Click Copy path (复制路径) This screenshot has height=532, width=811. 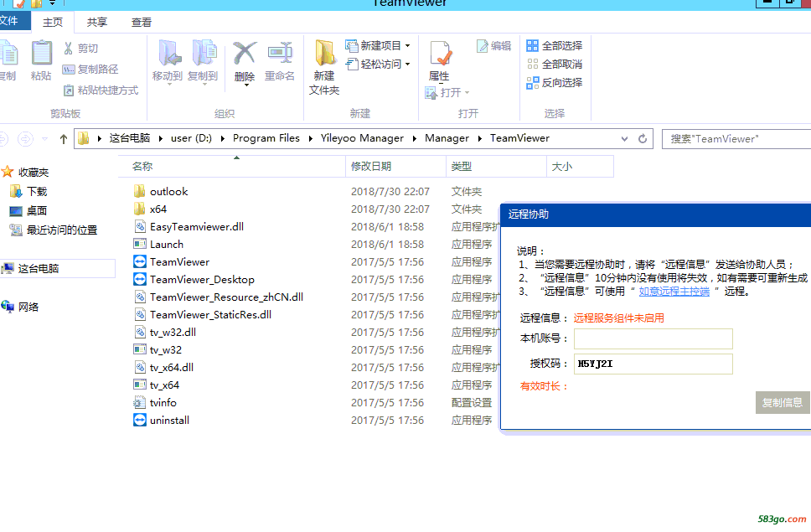90,70
